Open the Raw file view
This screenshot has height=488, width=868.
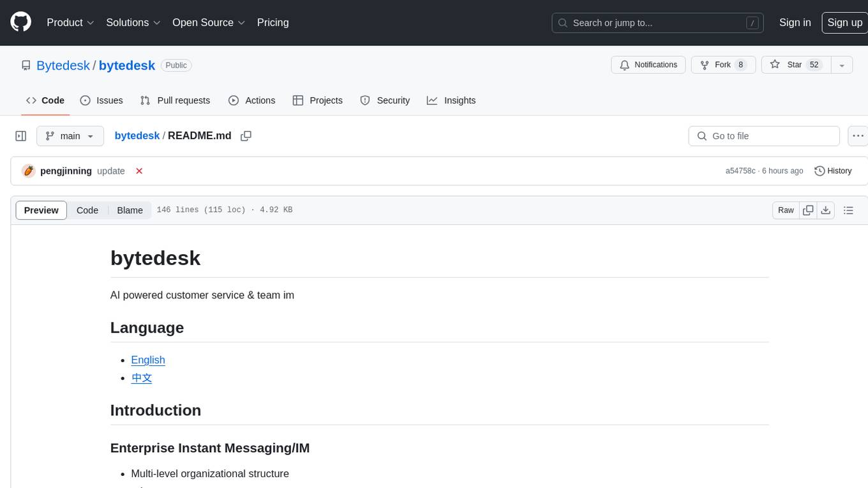click(786, 210)
